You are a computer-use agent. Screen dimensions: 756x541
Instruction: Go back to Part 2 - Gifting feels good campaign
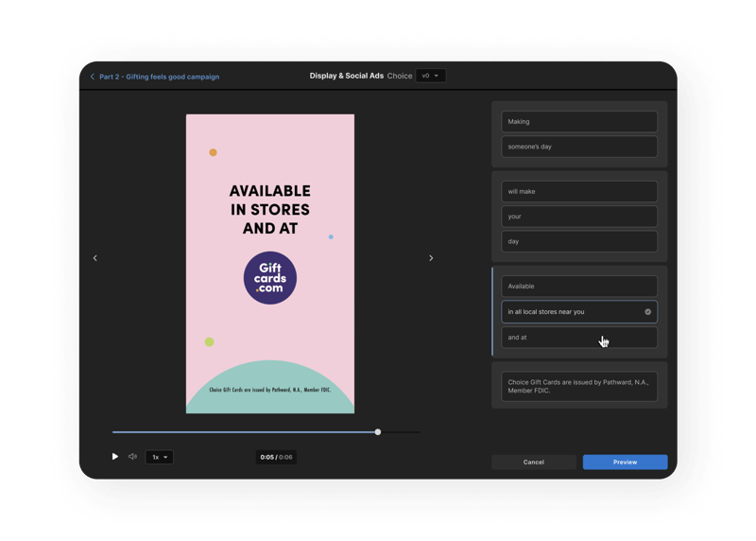pos(159,77)
